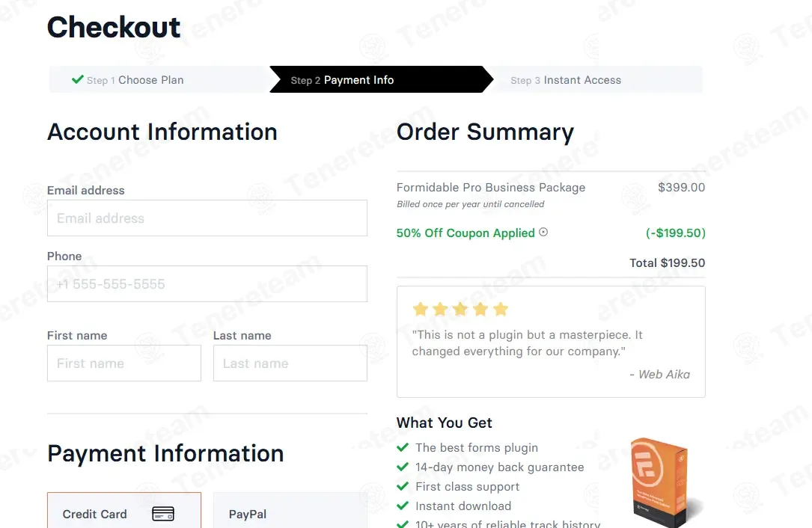Image resolution: width=812 pixels, height=528 pixels.
Task: Click the 'Account Information' heading
Action: point(162,132)
